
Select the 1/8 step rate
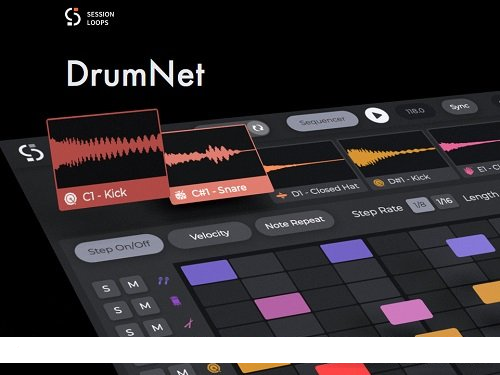click(x=420, y=204)
